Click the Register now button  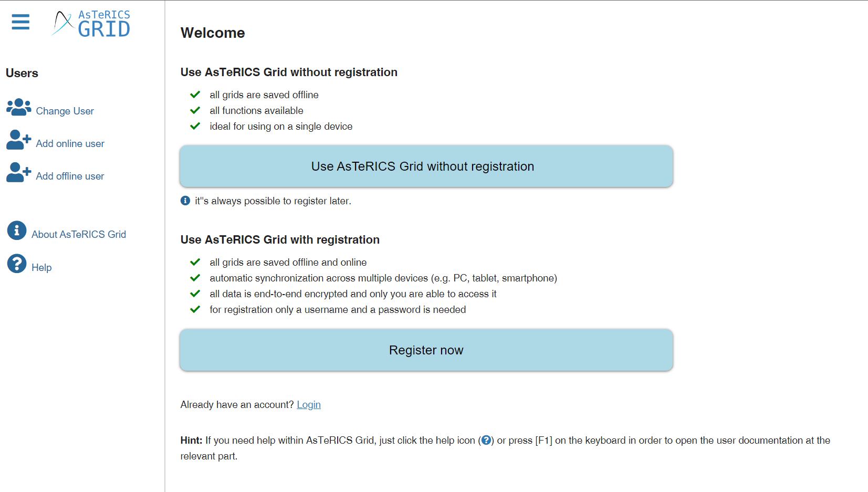(x=426, y=350)
